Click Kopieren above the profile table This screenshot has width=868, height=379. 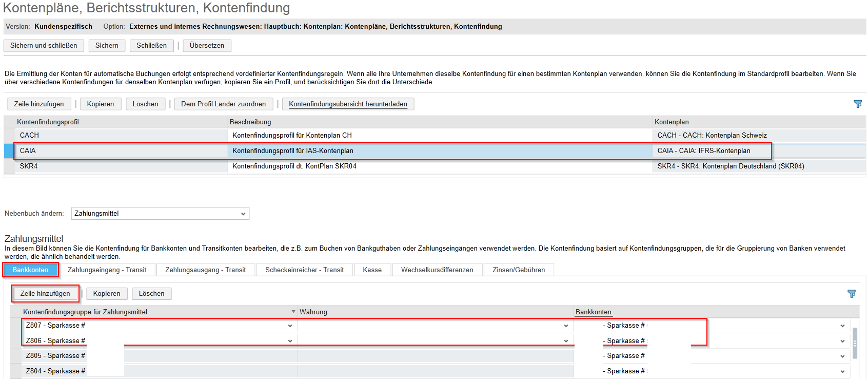click(x=101, y=104)
